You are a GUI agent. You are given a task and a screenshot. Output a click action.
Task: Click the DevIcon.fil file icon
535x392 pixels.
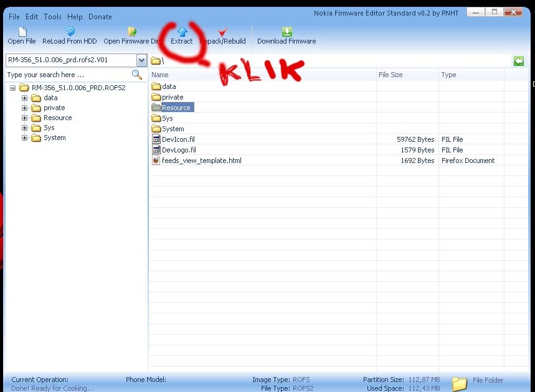pos(156,139)
